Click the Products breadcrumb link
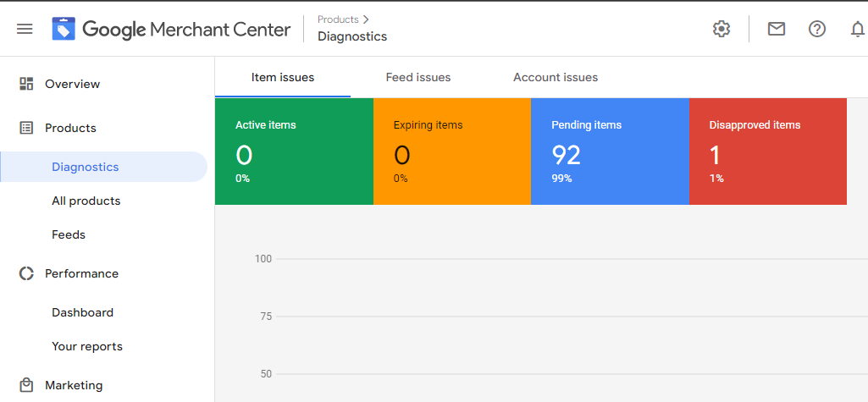 coord(338,19)
